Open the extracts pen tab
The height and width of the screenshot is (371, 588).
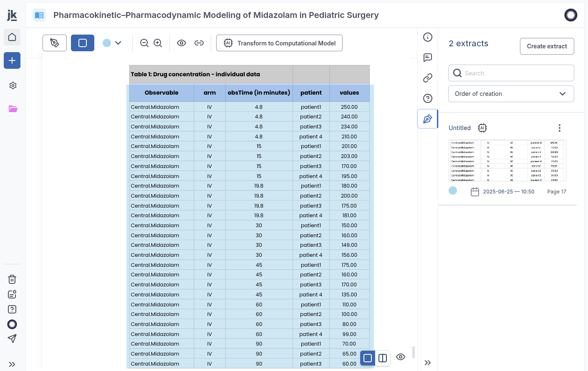(x=427, y=119)
